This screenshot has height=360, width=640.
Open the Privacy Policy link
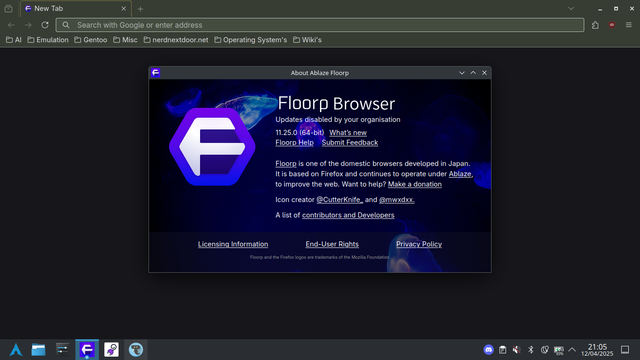(x=419, y=244)
